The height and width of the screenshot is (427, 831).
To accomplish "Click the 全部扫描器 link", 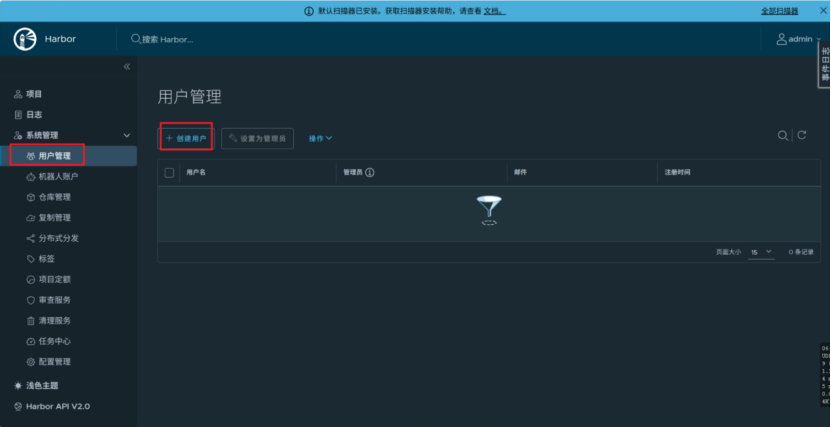I will tap(780, 11).
